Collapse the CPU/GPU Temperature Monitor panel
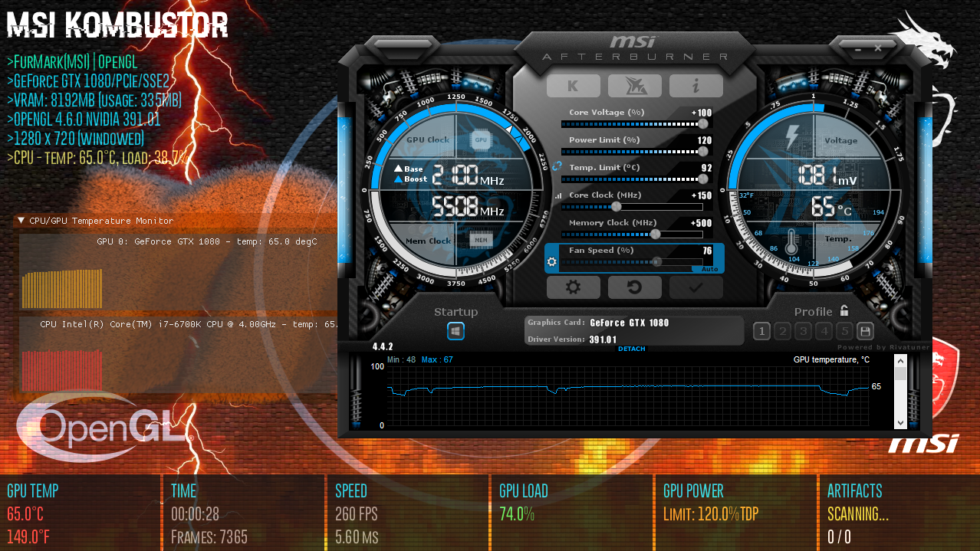This screenshot has width=980, height=551. pyautogui.click(x=21, y=221)
